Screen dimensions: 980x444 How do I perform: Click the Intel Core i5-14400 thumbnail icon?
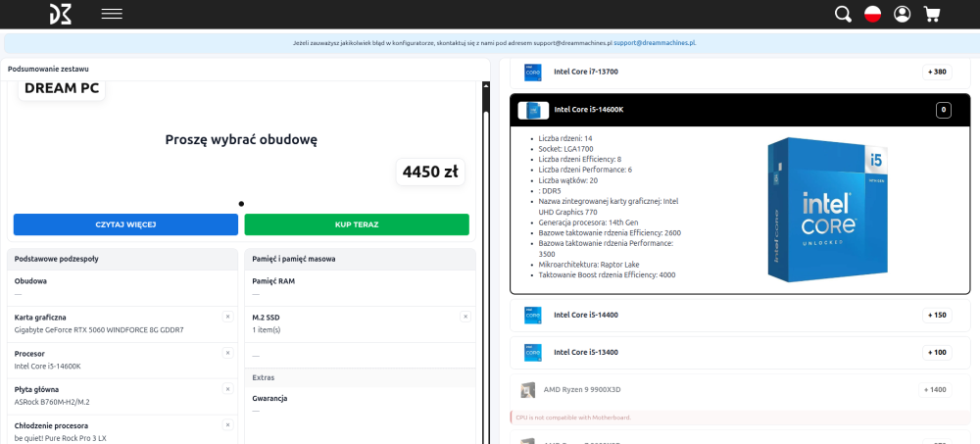tap(533, 316)
